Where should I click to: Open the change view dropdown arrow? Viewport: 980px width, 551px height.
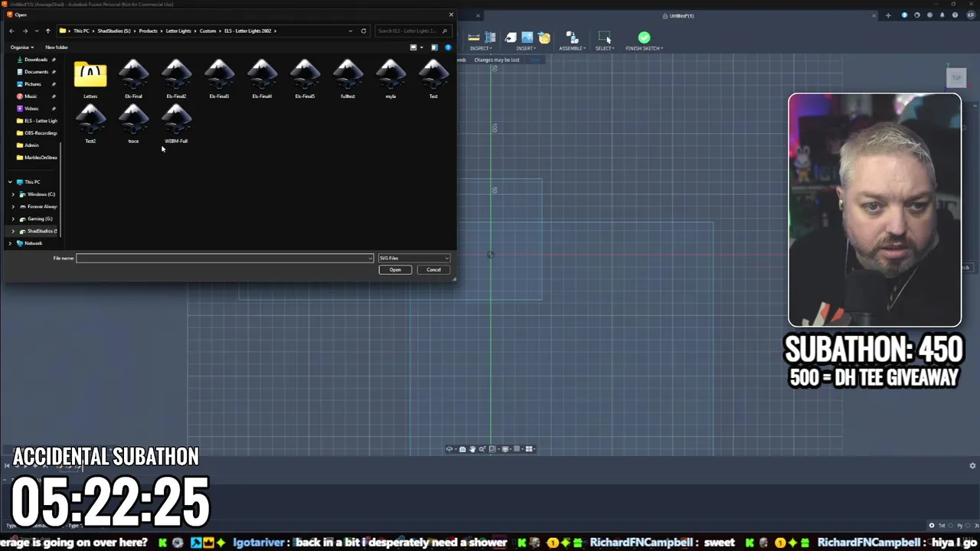click(421, 47)
